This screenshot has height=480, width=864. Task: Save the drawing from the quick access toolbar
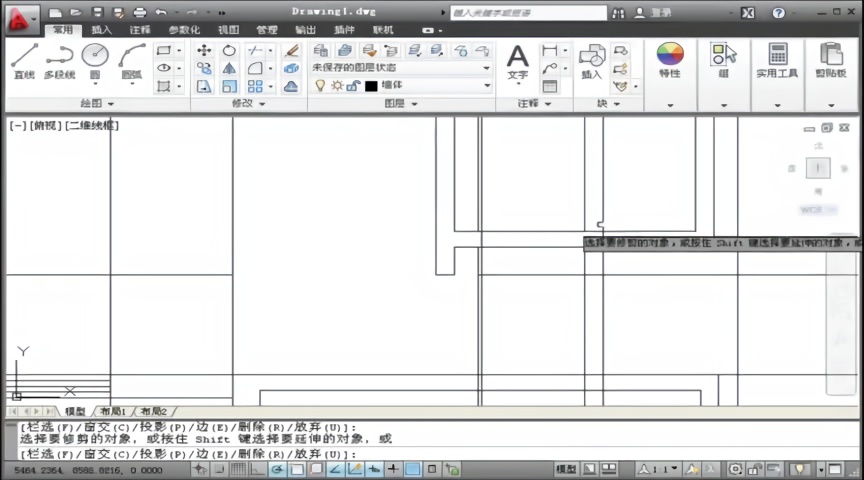pos(97,12)
